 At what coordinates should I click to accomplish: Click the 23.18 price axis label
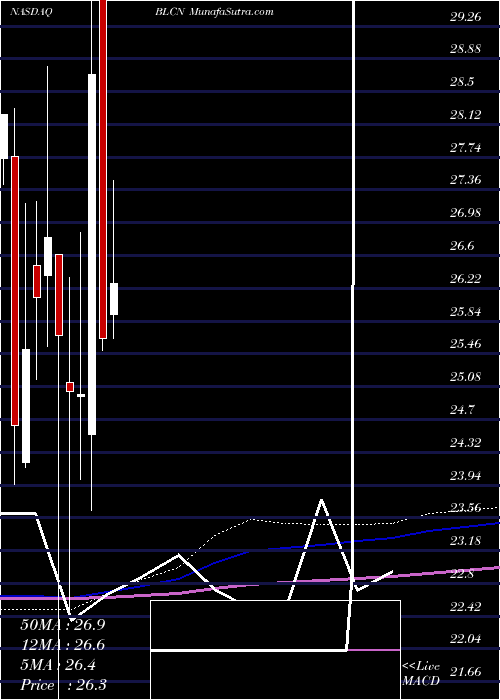tap(465, 542)
